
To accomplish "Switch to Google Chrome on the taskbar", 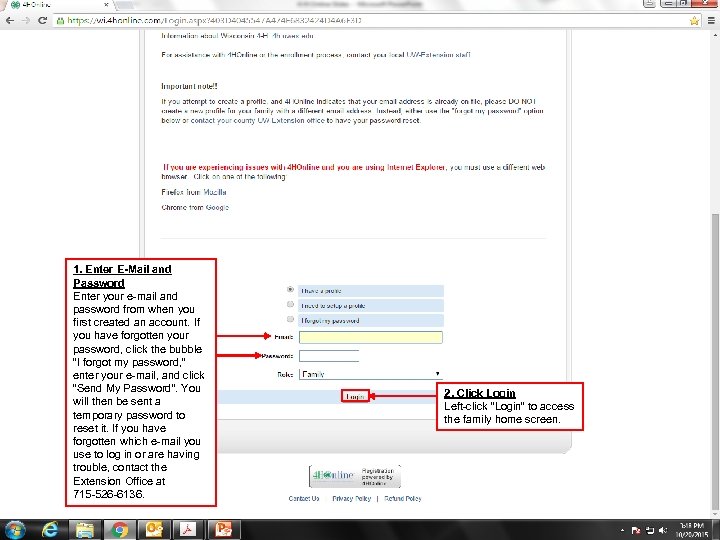I will [x=120, y=530].
